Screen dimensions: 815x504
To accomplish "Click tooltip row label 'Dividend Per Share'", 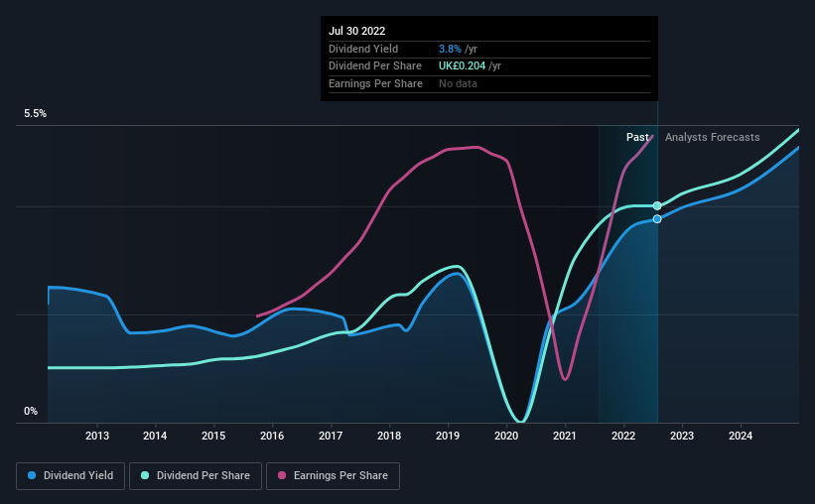I will tap(375, 66).
